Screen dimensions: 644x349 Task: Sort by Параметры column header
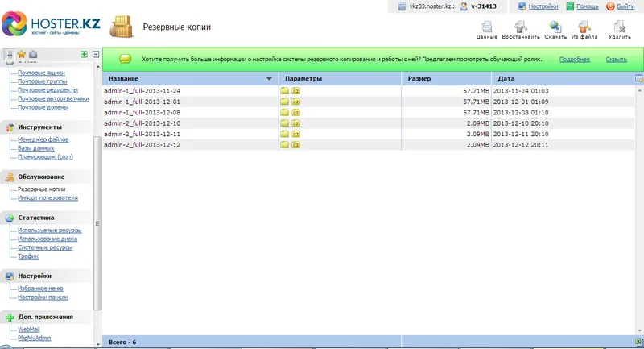tap(340, 78)
